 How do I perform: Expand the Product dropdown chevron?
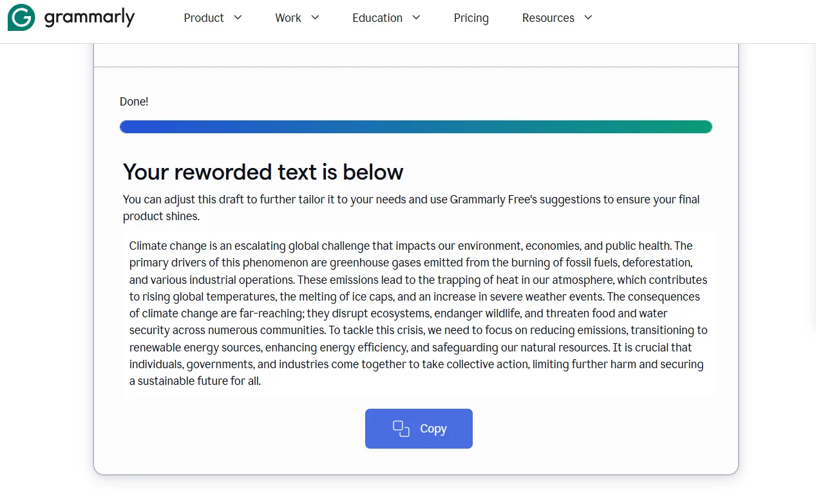click(237, 18)
